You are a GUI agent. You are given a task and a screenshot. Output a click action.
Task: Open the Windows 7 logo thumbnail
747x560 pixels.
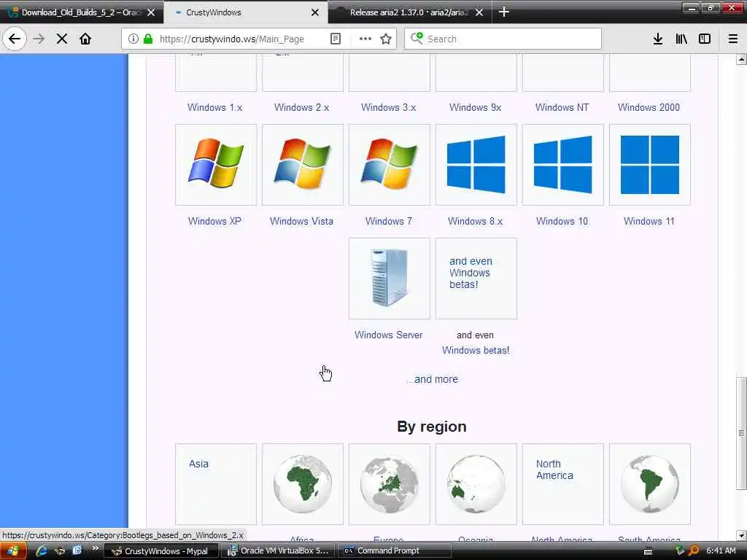[x=390, y=165]
